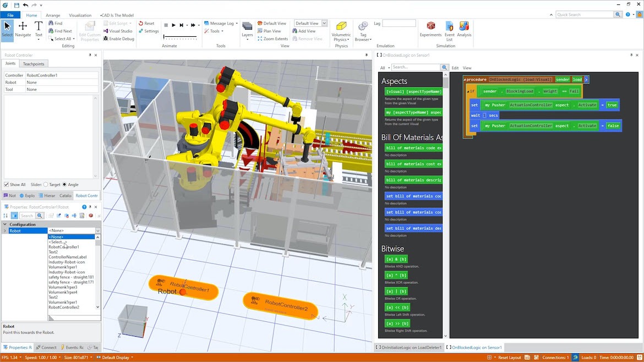The height and width of the screenshot is (362, 644).
Task: Click Zoom Extents
Action: click(272, 39)
